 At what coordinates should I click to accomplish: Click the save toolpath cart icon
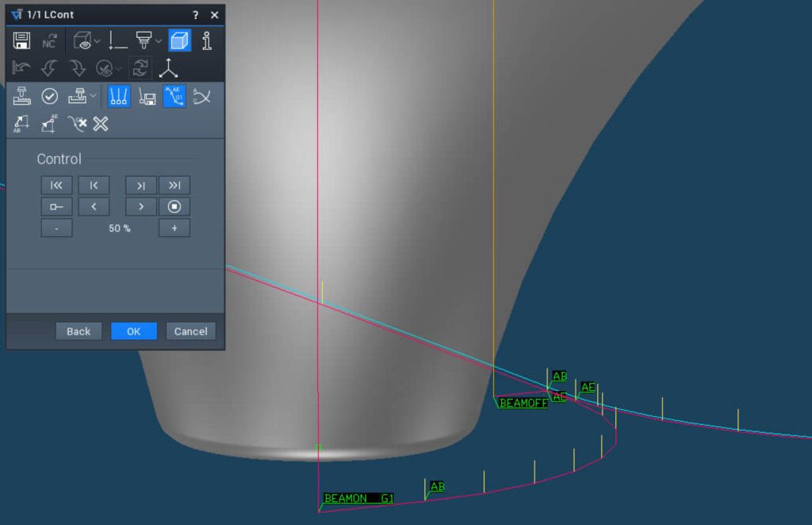coord(147,96)
